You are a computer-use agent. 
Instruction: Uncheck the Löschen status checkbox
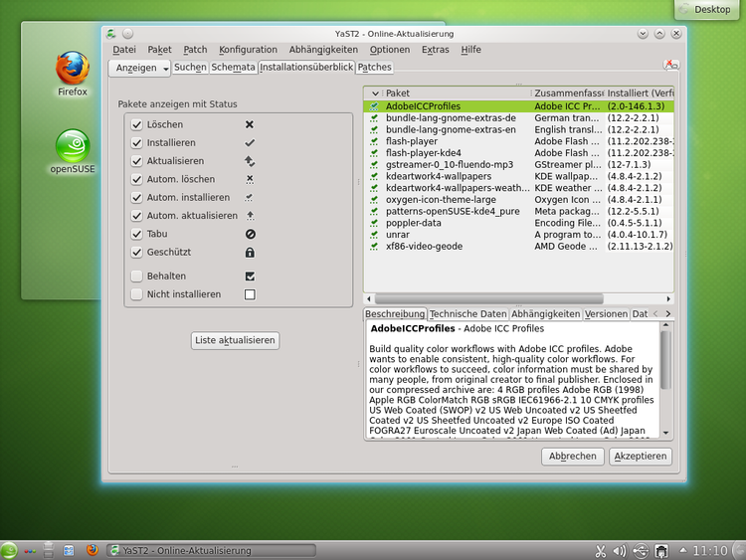coord(137,124)
